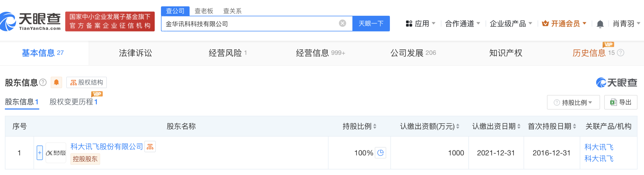Viewport: 644px width, 175px height.
Task: Click the shareholder alert bell icon
Action: pyautogui.click(x=56, y=83)
